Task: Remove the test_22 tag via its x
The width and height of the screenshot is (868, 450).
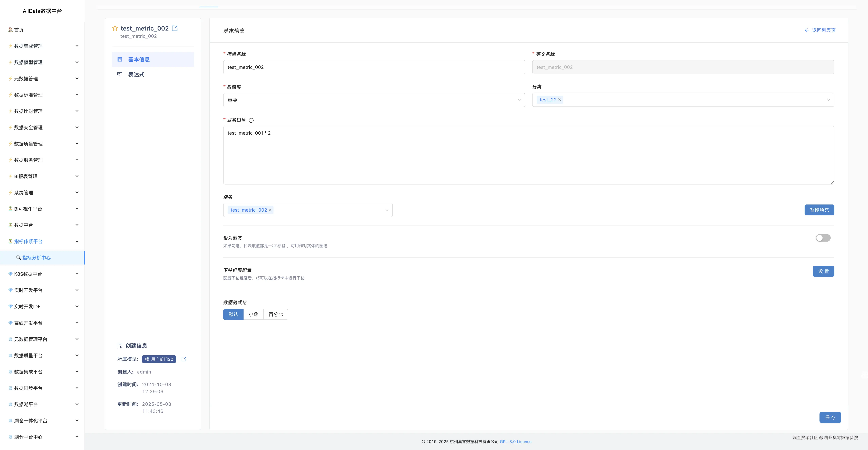Action: [x=560, y=100]
